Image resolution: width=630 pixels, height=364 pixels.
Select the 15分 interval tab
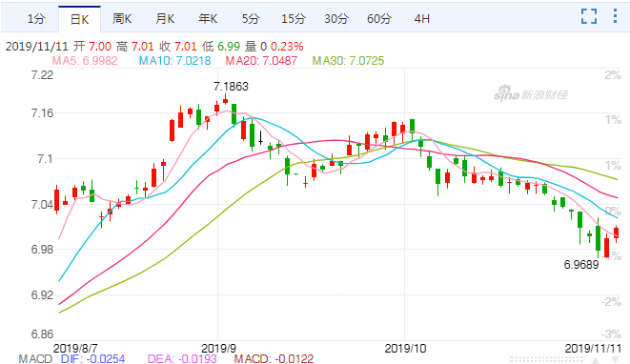click(x=294, y=19)
